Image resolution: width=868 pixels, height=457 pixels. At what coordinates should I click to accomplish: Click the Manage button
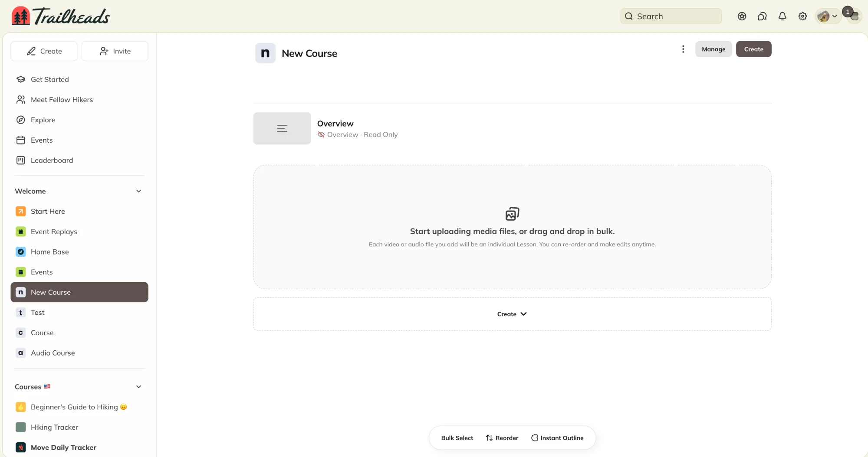713,49
